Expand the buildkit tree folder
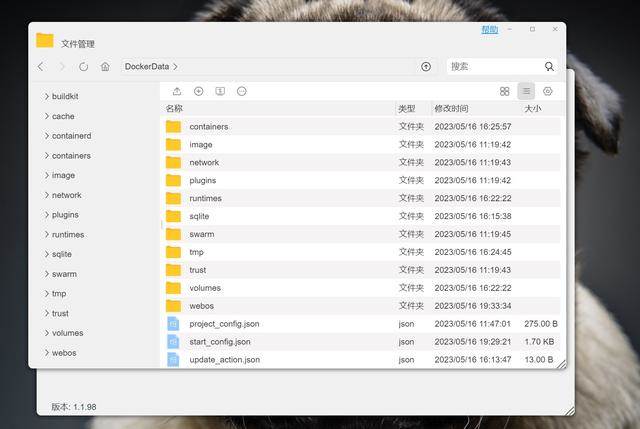The image size is (640, 429). click(47, 96)
